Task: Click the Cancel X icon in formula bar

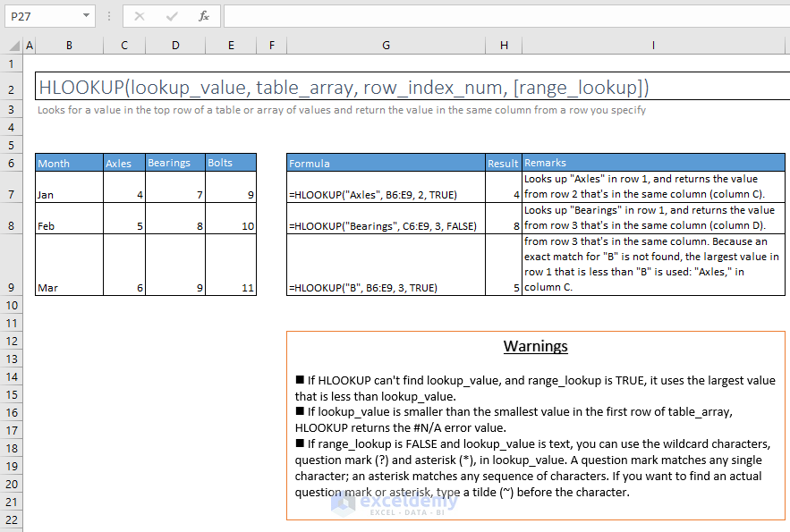Action: [140, 16]
